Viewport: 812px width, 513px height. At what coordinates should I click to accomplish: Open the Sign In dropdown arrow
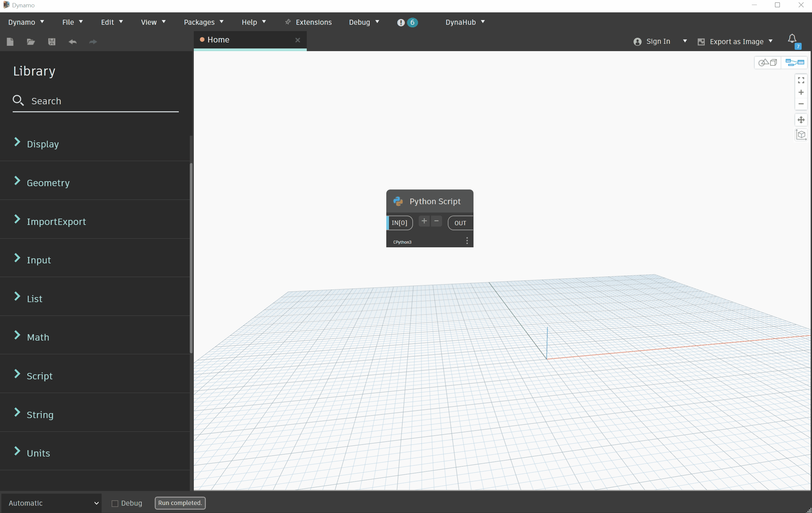point(685,41)
